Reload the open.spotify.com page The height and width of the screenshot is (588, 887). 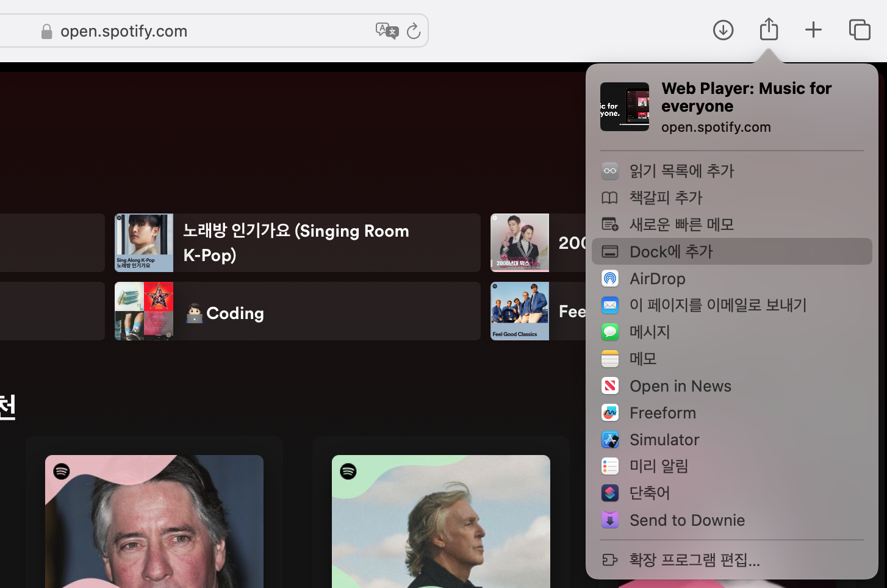(414, 30)
